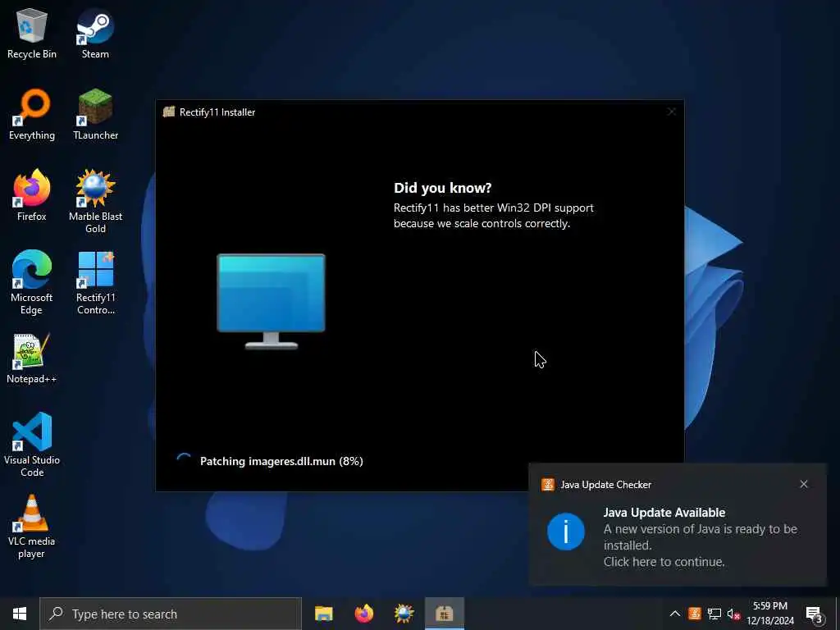
Task: Select the Notepad++ desktop icon
Action: click(32, 358)
